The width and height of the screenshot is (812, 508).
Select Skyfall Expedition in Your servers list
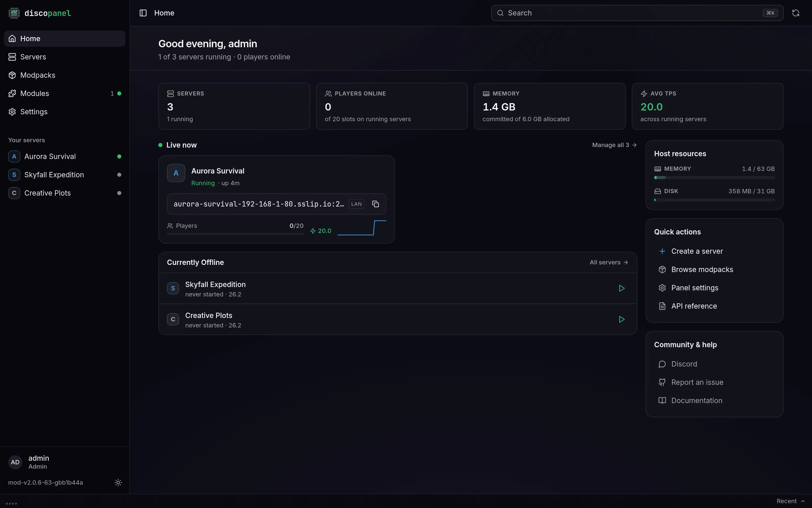click(64, 175)
